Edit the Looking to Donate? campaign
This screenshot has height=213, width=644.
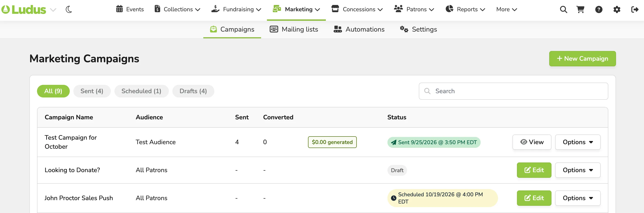click(x=534, y=170)
